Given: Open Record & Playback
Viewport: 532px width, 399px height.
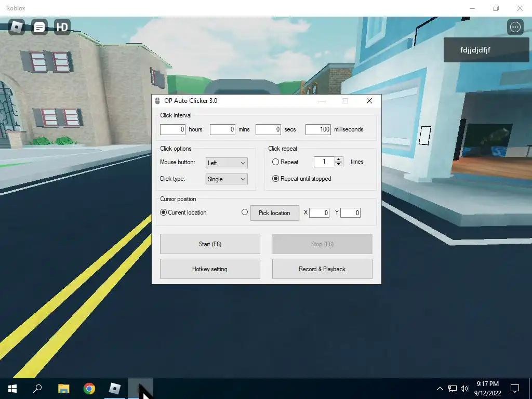Looking at the screenshot, I should 322,269.
